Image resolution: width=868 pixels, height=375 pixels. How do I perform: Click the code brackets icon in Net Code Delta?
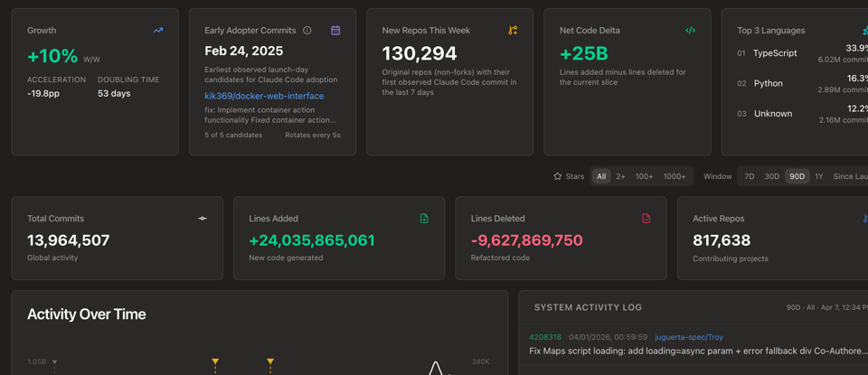(x=690, y=31)
